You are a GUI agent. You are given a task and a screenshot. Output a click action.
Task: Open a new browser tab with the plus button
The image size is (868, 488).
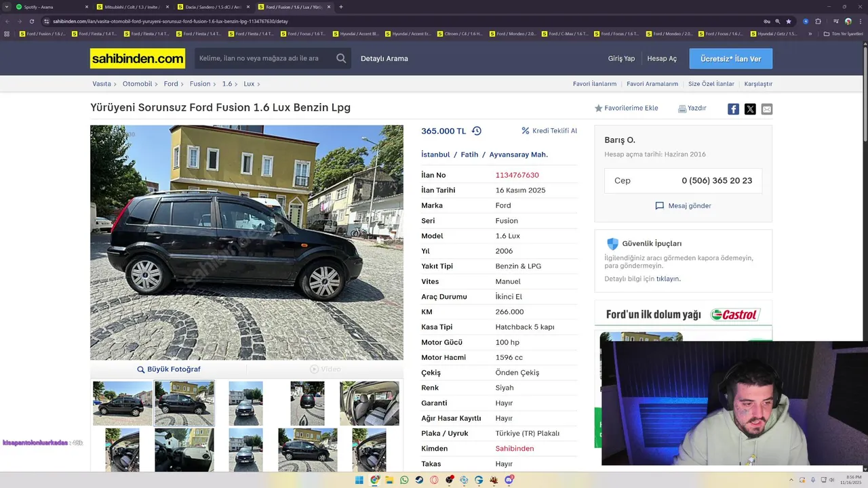pyautogui.click(x=340, y=7)
